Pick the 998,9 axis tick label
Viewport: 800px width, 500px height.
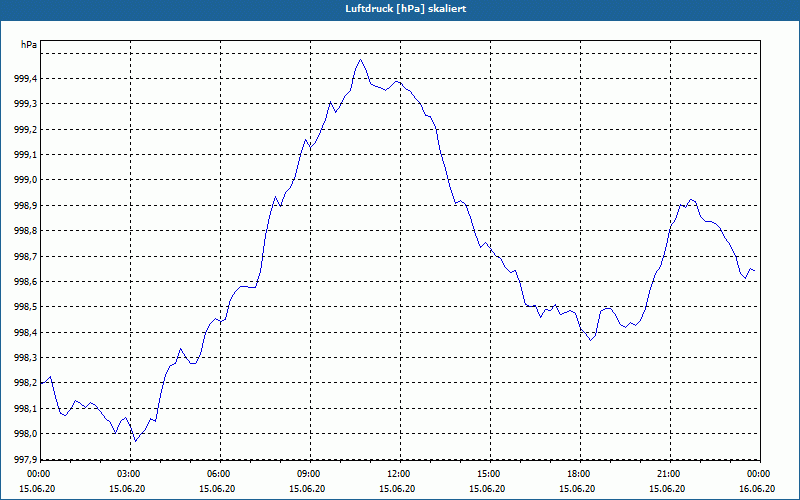click(26, 206)
